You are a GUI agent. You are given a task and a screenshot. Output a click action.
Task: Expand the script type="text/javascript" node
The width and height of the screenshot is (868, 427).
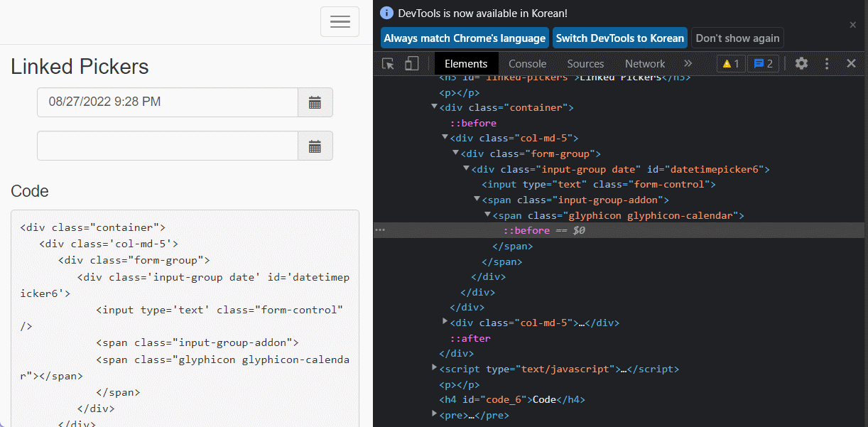[435, 368]
